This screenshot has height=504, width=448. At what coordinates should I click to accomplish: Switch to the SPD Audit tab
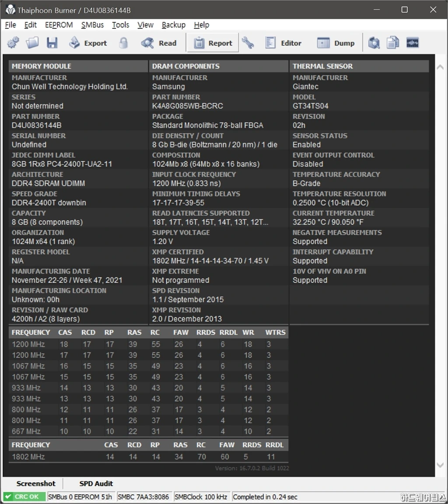coord(96,483)
